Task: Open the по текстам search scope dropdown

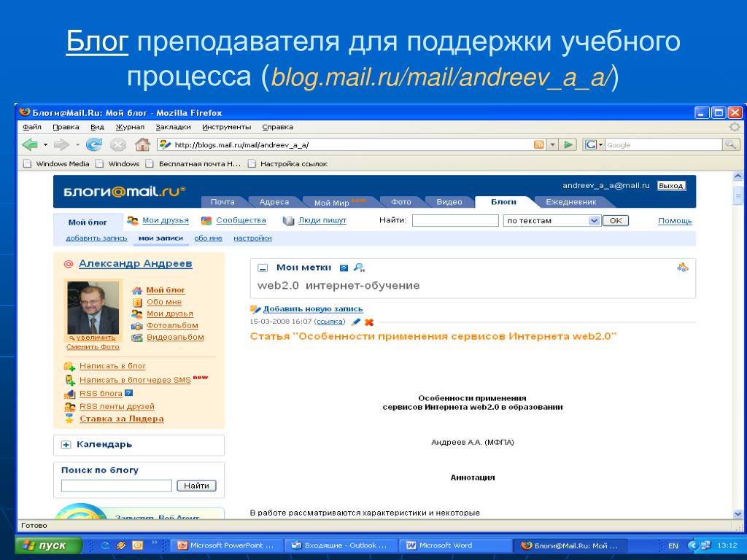Action: pos(594,220)
